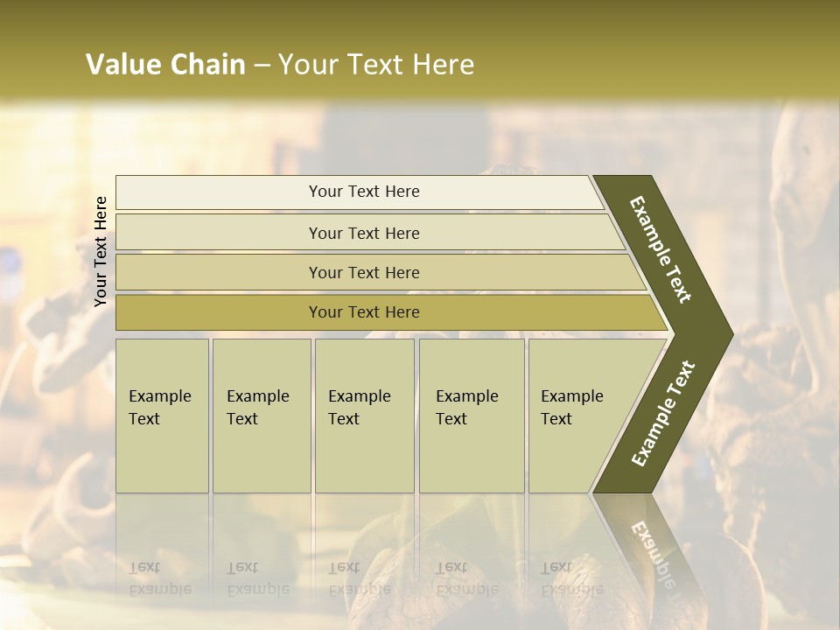
Task: Select the Value Chain slide title
Action: (x=280, y=64)
